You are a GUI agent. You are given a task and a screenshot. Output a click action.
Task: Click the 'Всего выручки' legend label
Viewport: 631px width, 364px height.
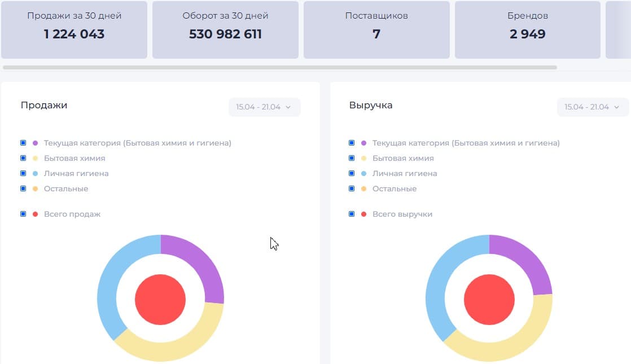pos(402,214)
